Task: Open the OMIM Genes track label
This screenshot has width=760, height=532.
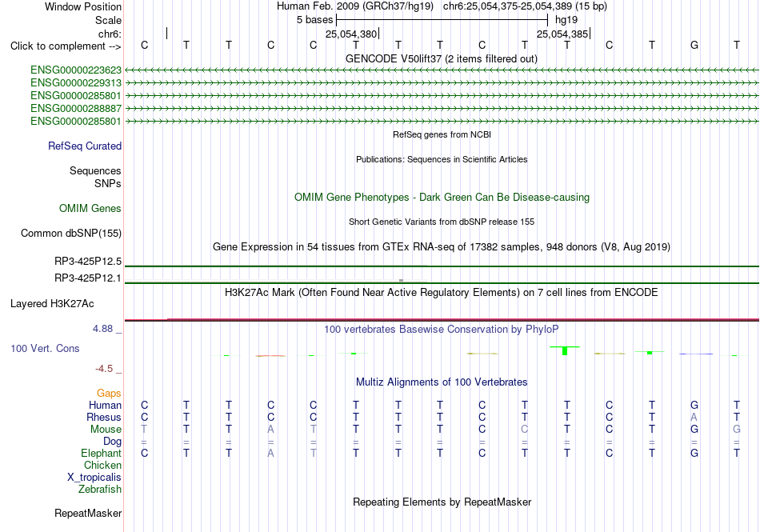Action: tap(90, 208)
